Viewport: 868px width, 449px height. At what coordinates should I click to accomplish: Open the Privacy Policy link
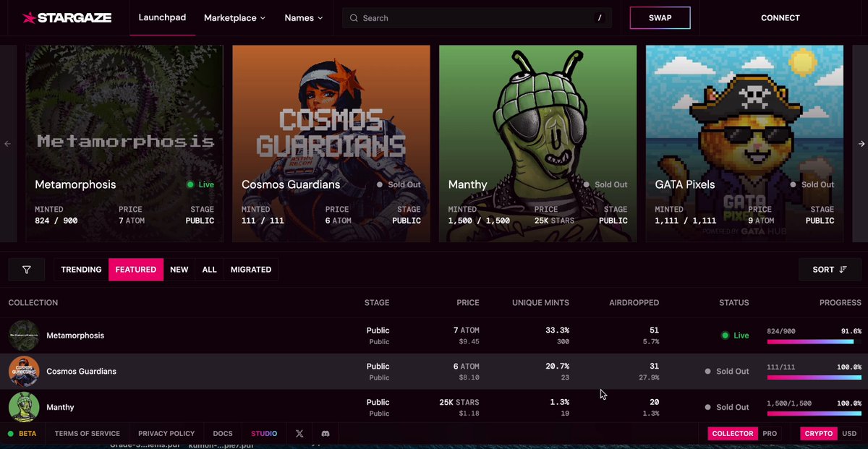pos(166,434)
